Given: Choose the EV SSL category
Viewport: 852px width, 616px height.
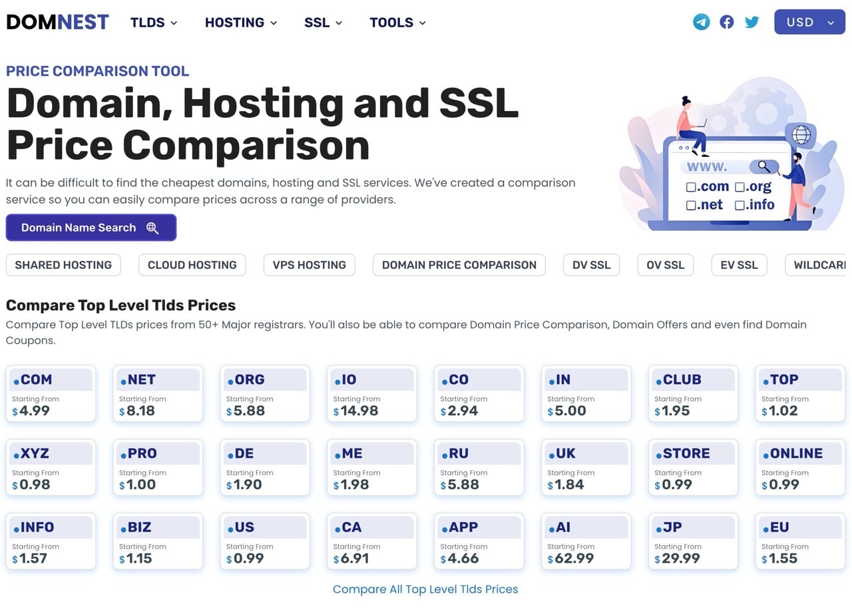Looking at the screenshot, I should pos(739,265).
